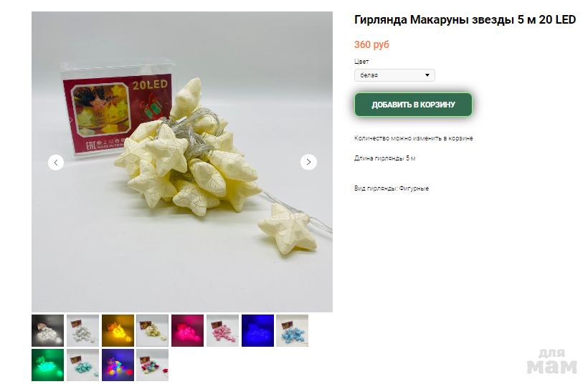Click the product title Гирлянда Макаруны звезды
The width and height of the screenshot is (588, 384).
tap(435, 19)
